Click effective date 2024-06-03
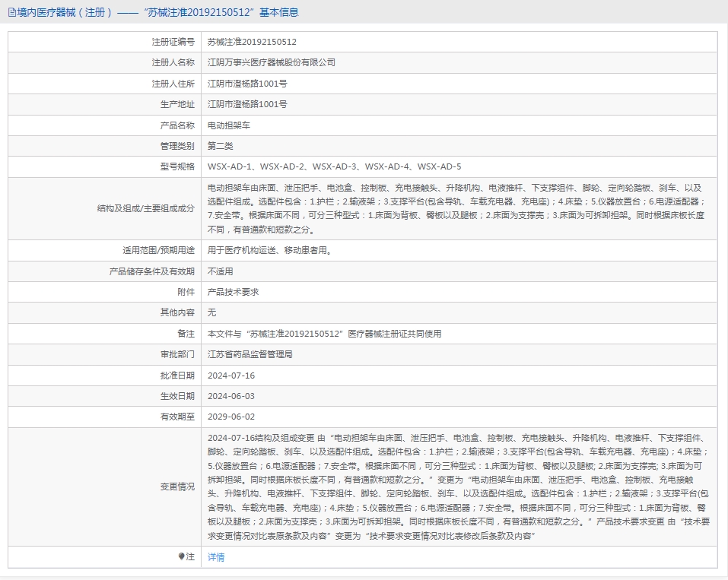 pos(231,396)
